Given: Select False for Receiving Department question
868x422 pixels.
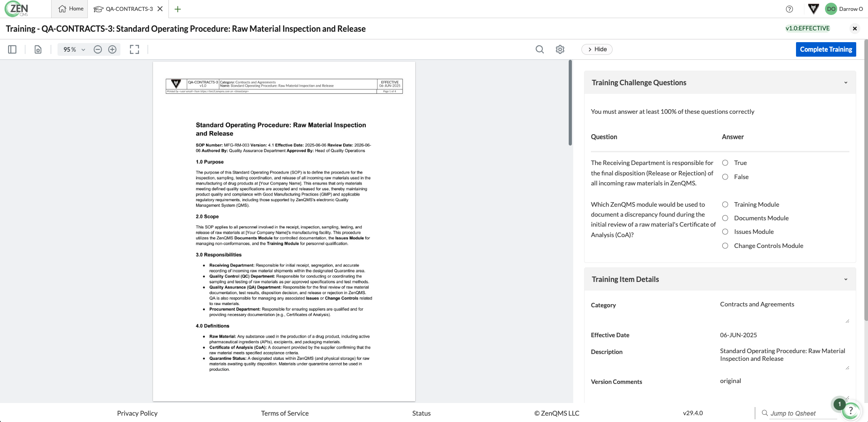Looking at the screenshot, I should pyautogui.click(x=725, y=177).
